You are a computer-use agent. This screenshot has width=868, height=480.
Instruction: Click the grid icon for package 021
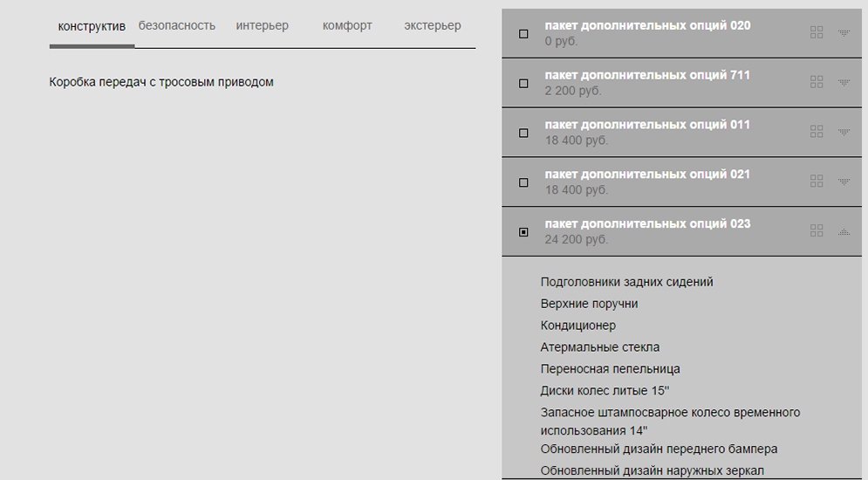(817, 182)
